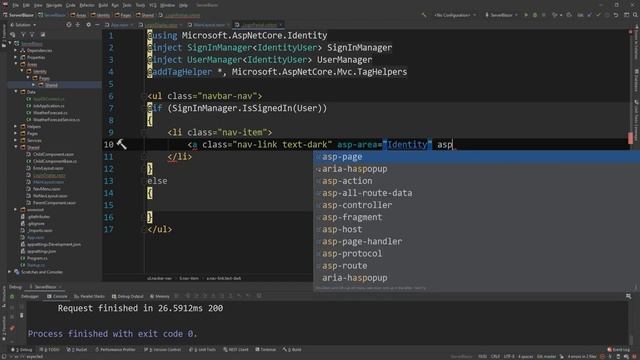The image size is (640, 360).
Task: Open the ServerBlazor run configuration dropdown
Action: tap(501, 15)
